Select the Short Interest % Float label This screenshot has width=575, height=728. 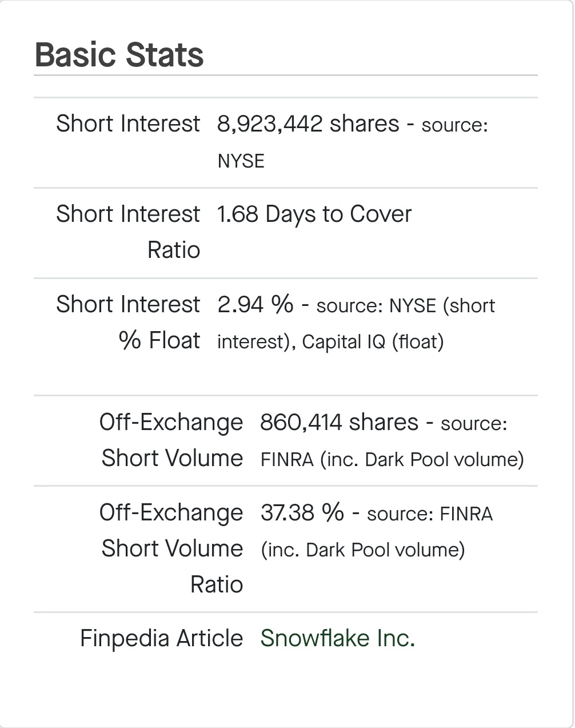128,322
